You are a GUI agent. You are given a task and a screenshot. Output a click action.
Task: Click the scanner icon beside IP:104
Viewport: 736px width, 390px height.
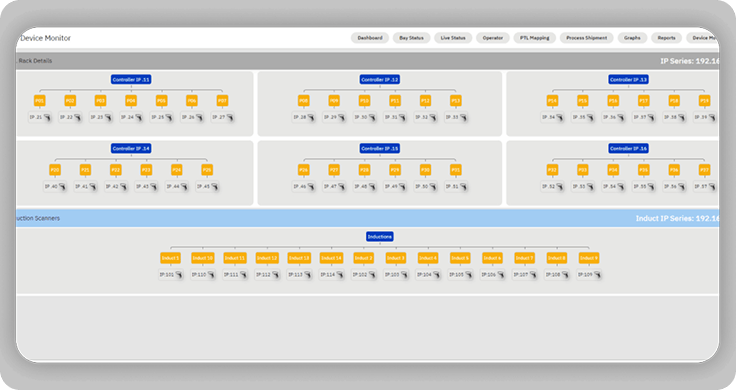pyautogui.click(x=437, y=275)
